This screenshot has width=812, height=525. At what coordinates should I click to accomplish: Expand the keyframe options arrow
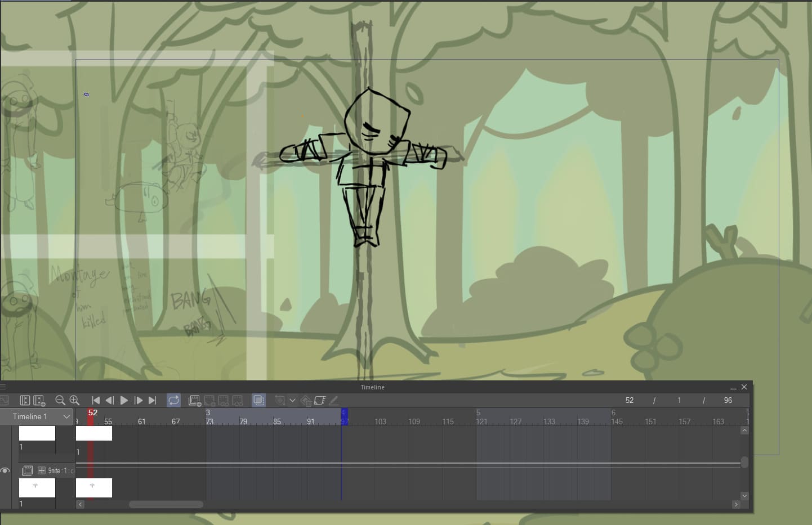[x=292, y=400]
